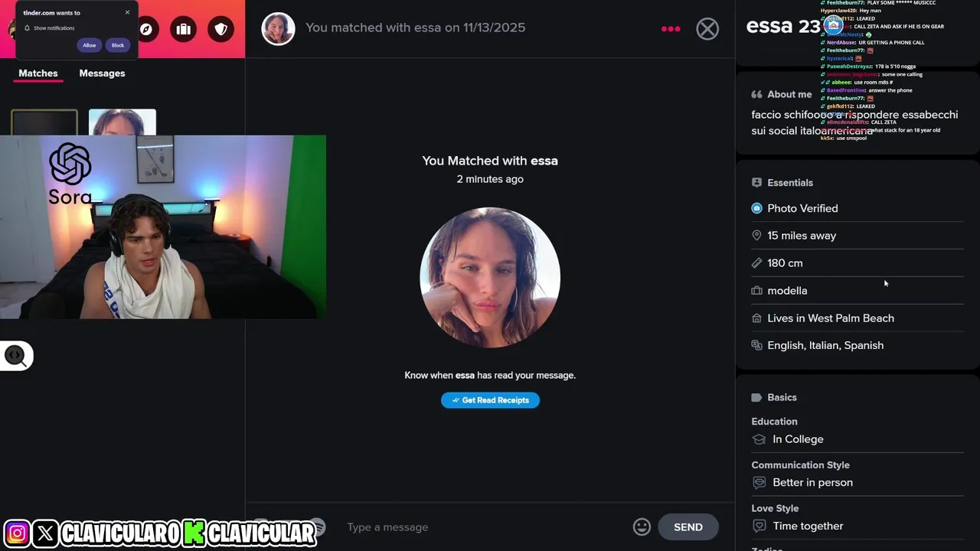Switch to the Messages tab

[x=102, y=73]
